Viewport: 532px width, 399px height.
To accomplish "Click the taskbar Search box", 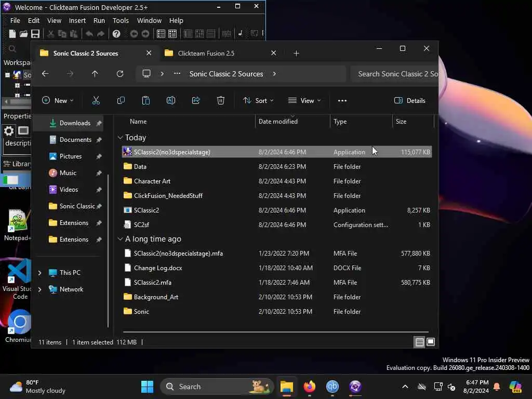I will [x=217, y=387].
